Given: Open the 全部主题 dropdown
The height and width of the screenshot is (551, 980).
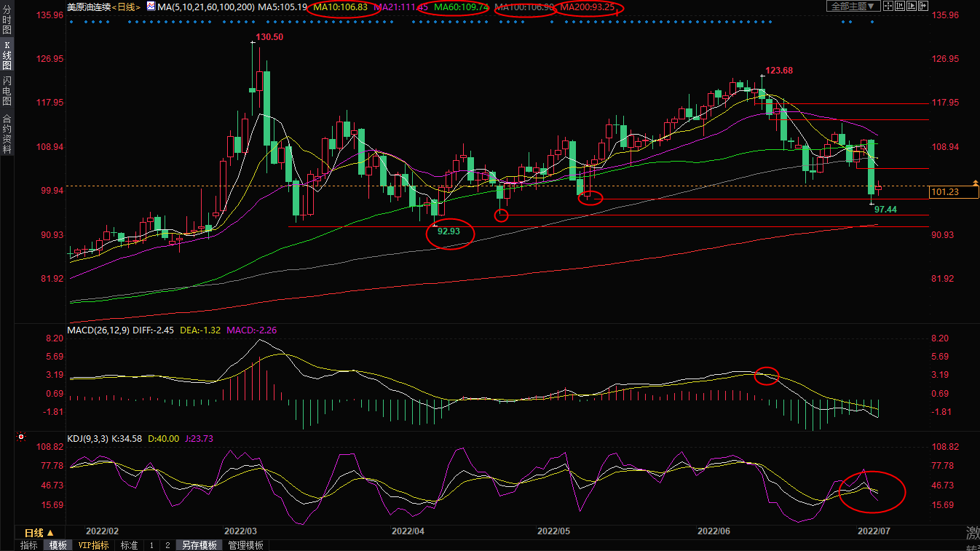Looking at the screenshot, I should [853, 7].
